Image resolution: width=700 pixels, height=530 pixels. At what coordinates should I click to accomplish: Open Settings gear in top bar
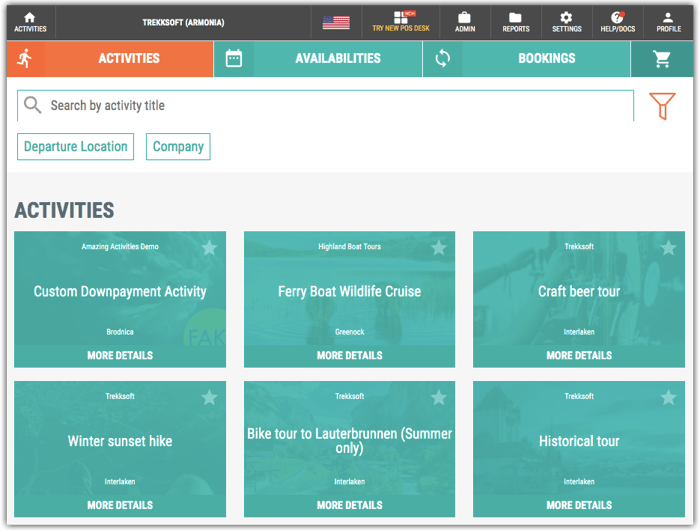click(566, 22)
